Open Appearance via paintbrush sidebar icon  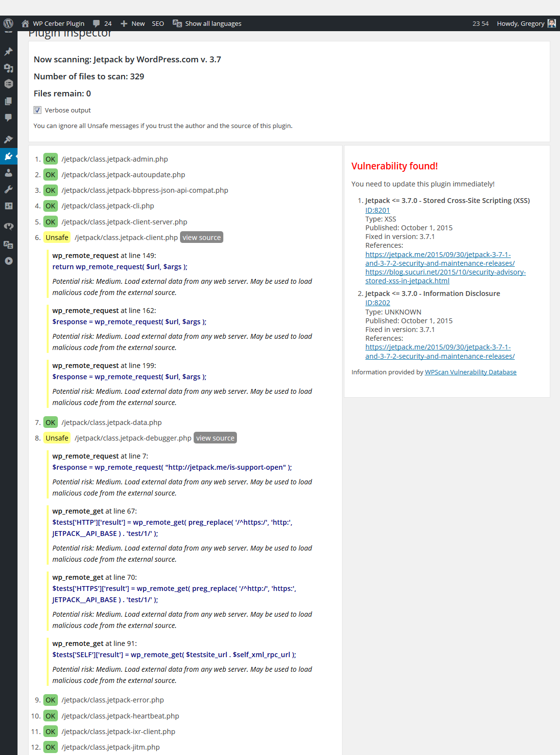pos(8,140)
